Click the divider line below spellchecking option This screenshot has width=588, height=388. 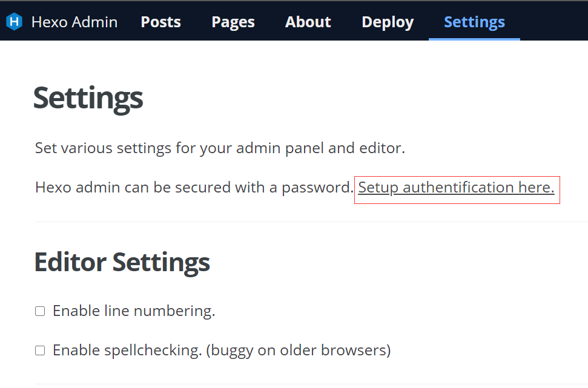[x=303, y=384]
